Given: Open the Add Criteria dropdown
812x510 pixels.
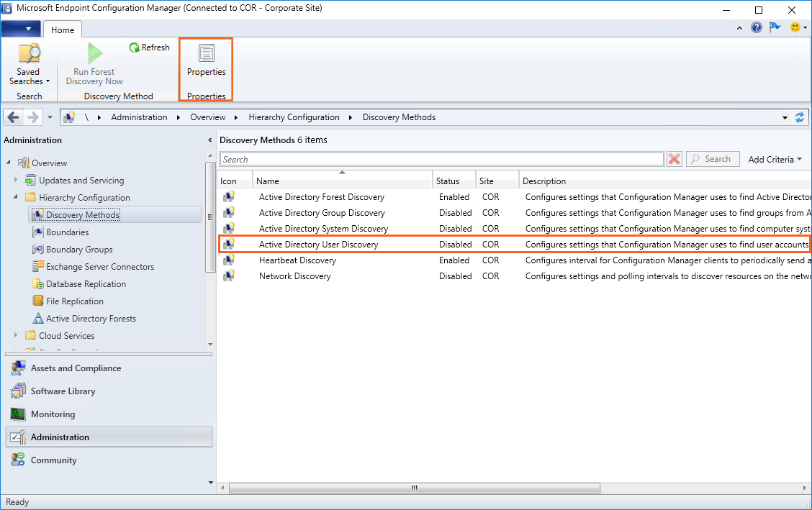Looking at the screenshot, I should coord(775,160).
